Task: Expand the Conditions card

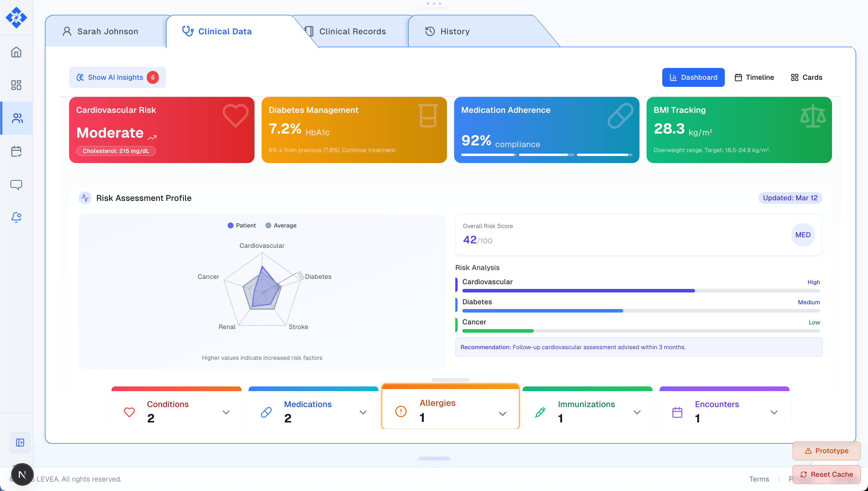Action: tap(226, 412)
